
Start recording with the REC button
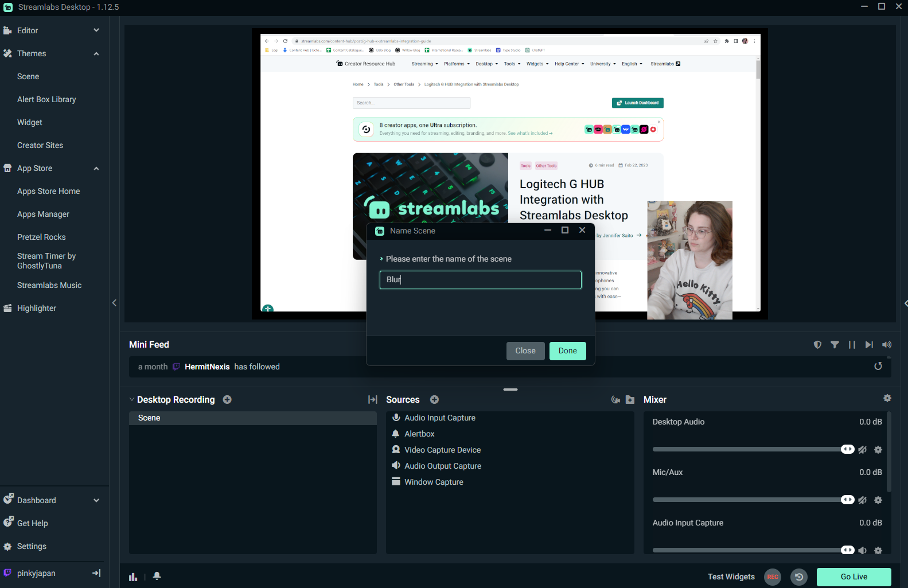pyautogui.click(x=773, y=577)
